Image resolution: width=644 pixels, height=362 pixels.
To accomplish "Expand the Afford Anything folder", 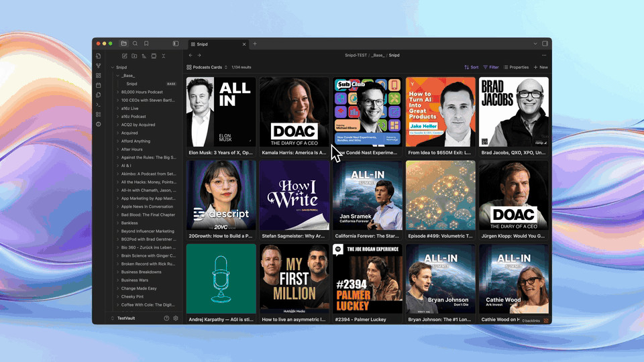I will click(x=117, y=141).
